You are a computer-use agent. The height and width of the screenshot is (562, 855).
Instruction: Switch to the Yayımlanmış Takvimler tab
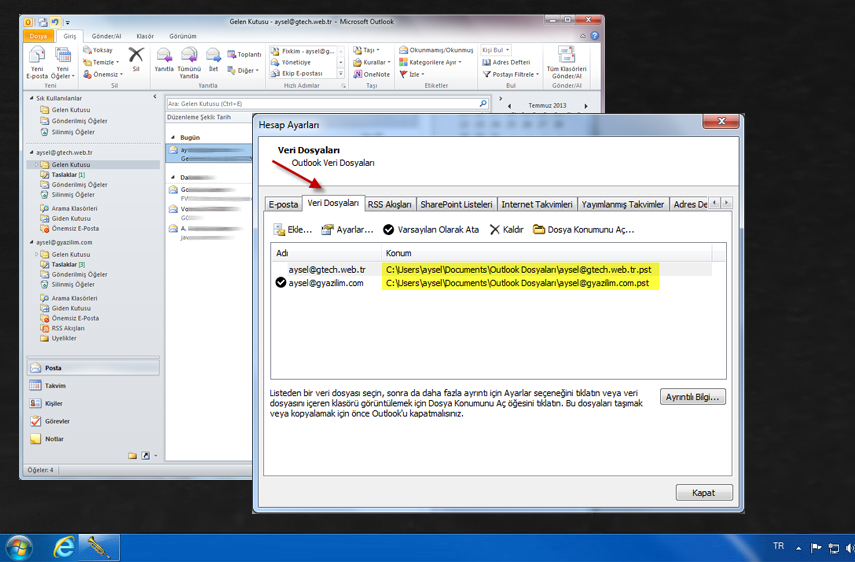[x=623, y=204]
